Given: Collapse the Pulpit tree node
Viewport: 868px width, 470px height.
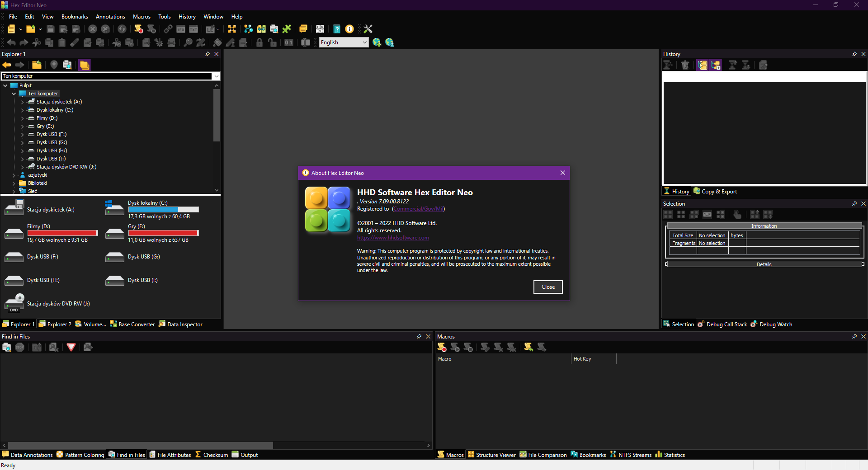Looking at the screenshot, I should [x=5, y=85].
